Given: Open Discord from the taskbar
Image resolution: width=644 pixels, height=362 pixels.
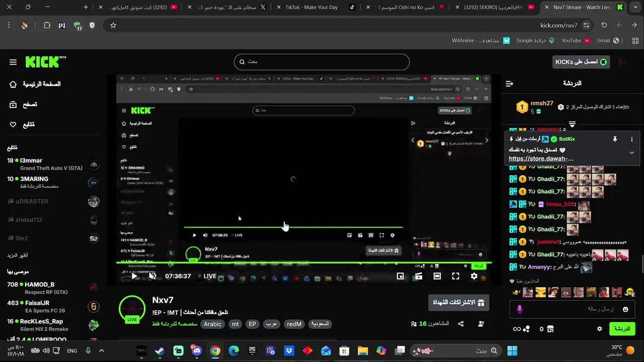Looking at the screenshot, I should [197, 350].
